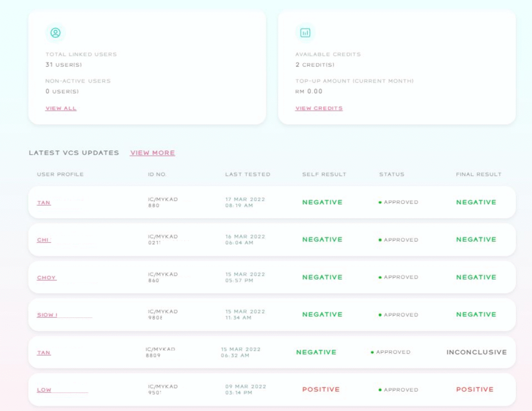
Task: Click Approved status in CHOY's row
Action: [401, 277]
